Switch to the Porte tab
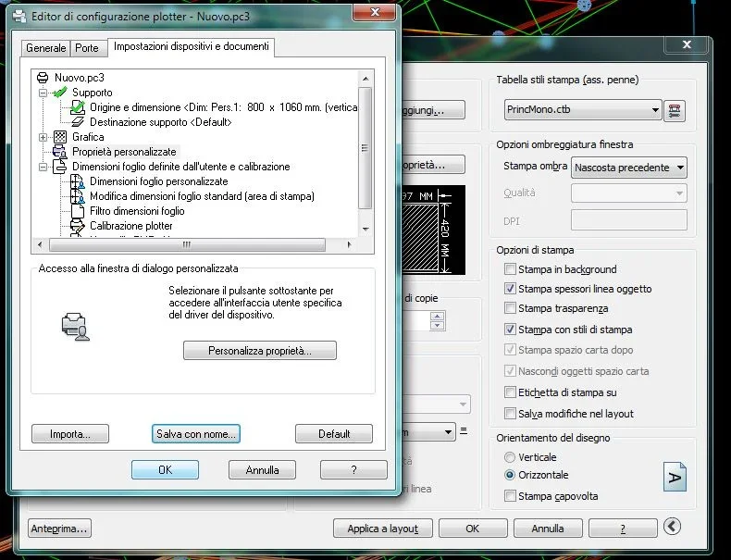 pos(87,48)
